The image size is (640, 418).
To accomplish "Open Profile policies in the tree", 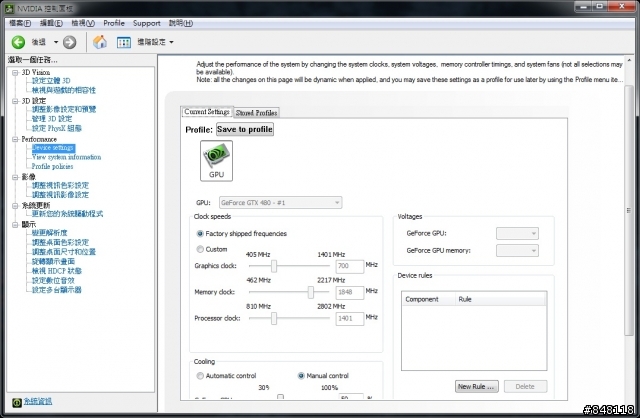I will point(52,167).
